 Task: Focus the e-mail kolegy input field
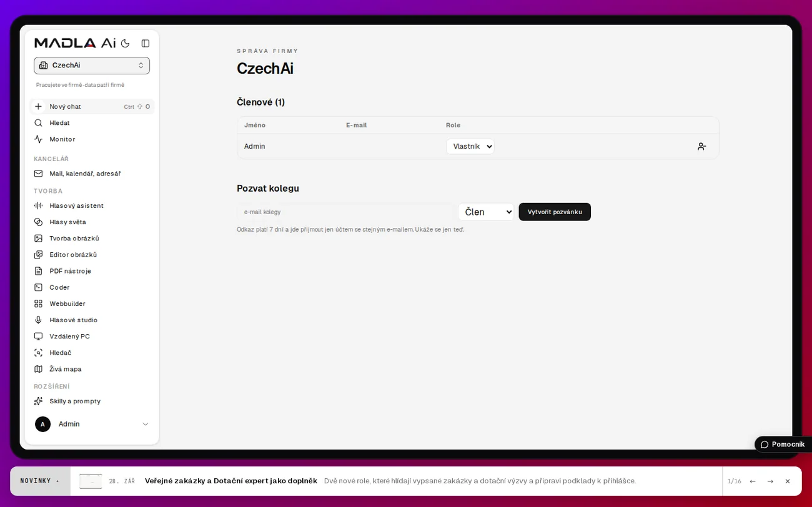(x=345, y=212)
